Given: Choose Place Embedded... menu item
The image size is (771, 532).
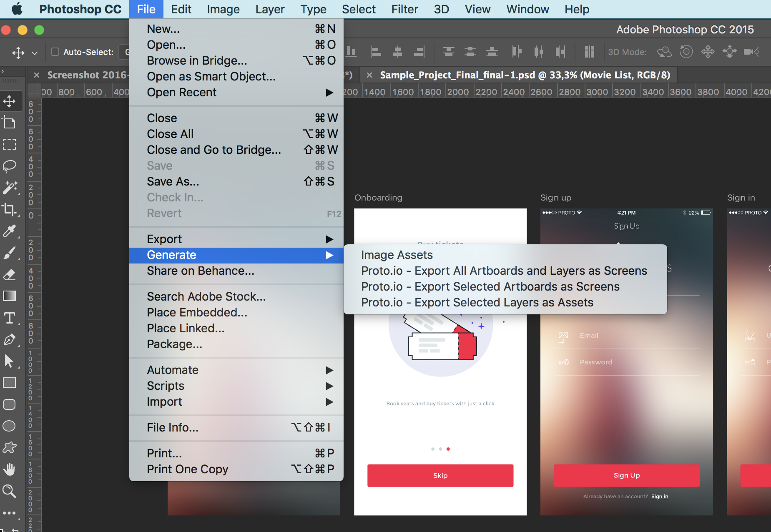Looking at the screenshot, I should pyautogui.click(x=236, y=312).
